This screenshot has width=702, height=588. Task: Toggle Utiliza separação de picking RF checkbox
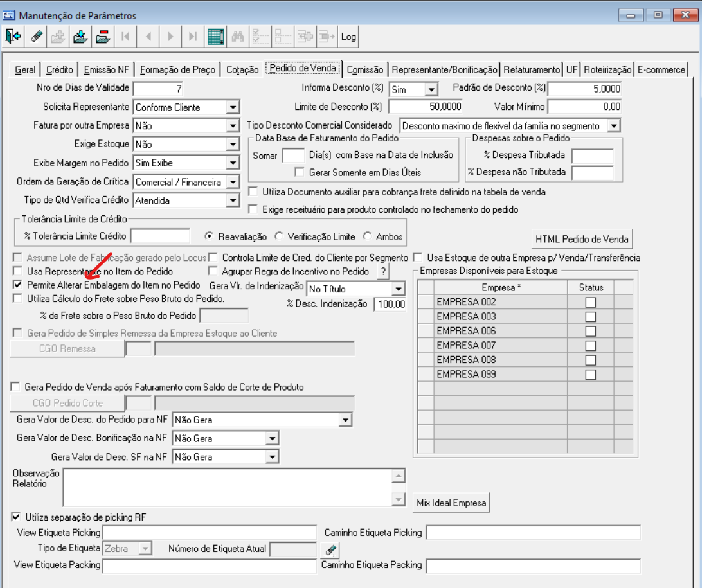point(15,517)
